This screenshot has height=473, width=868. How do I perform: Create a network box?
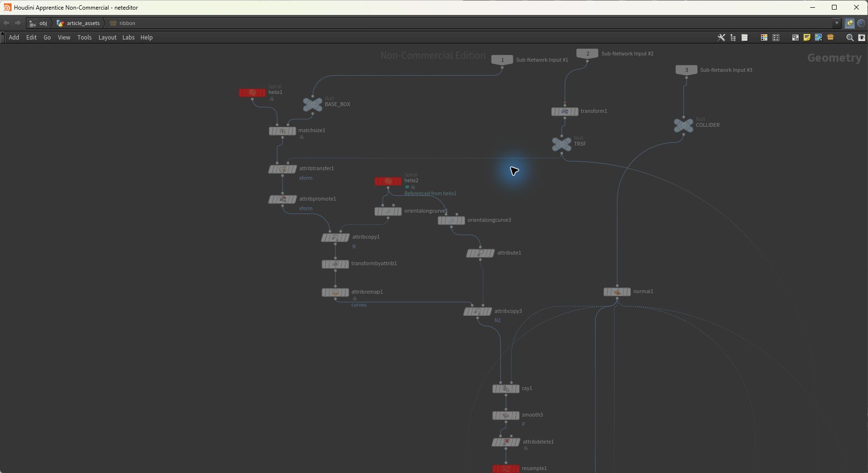(795, 38)
